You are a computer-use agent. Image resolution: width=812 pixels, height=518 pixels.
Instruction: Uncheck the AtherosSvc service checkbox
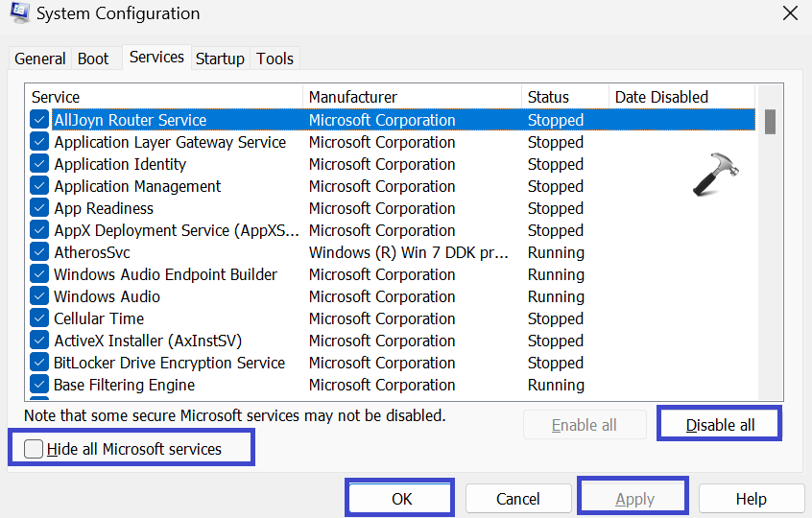pyautogui.click(x=39, y=252)
